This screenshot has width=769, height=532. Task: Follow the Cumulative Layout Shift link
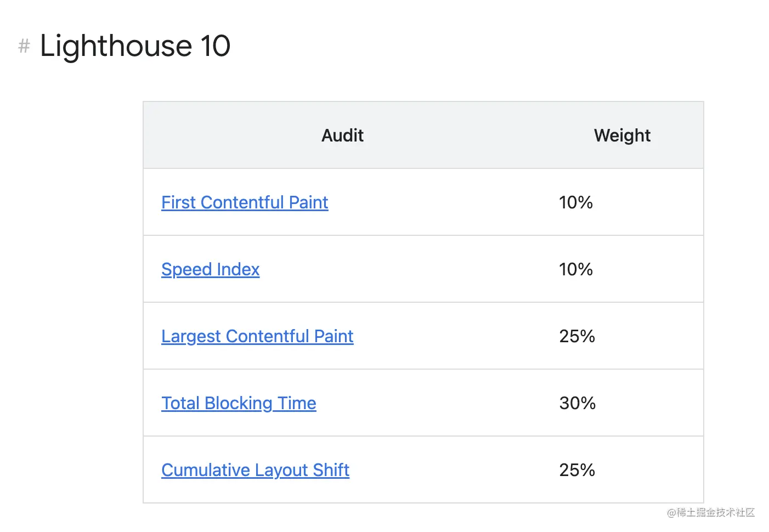[255, 470]
